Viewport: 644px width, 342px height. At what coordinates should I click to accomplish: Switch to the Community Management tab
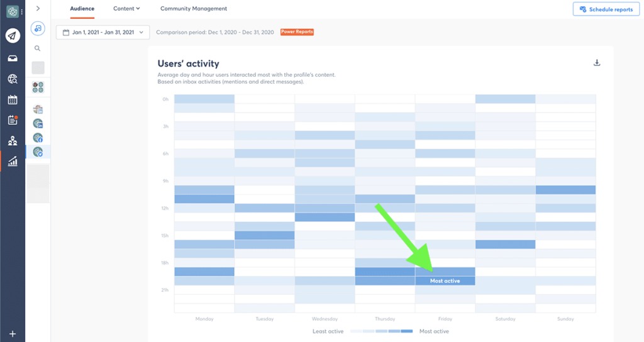(194, 8)
